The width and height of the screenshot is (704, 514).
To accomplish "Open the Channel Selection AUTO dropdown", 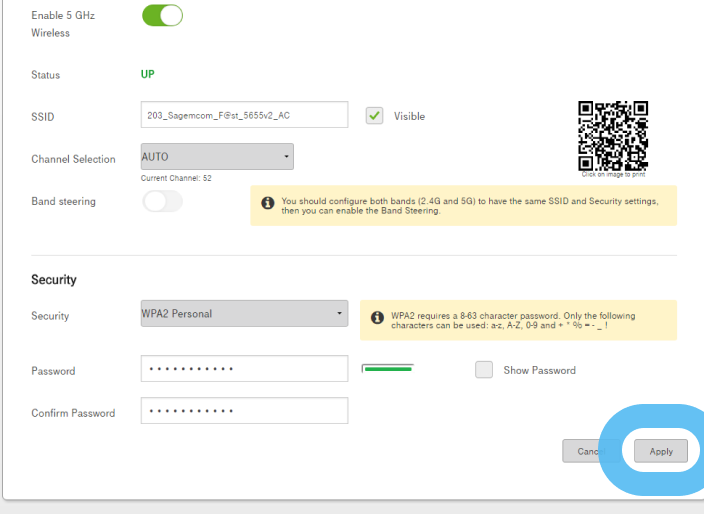I will (x=217, y=157).
